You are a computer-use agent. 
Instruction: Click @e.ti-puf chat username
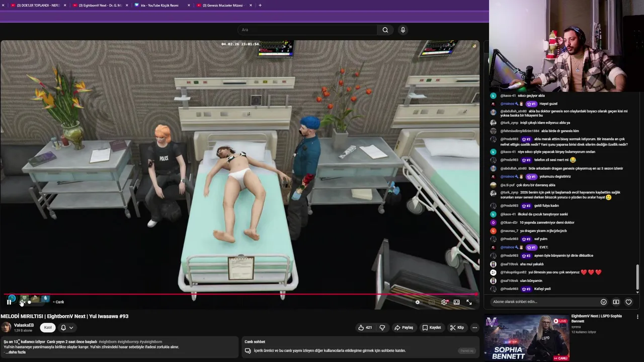tap(509, 185)
